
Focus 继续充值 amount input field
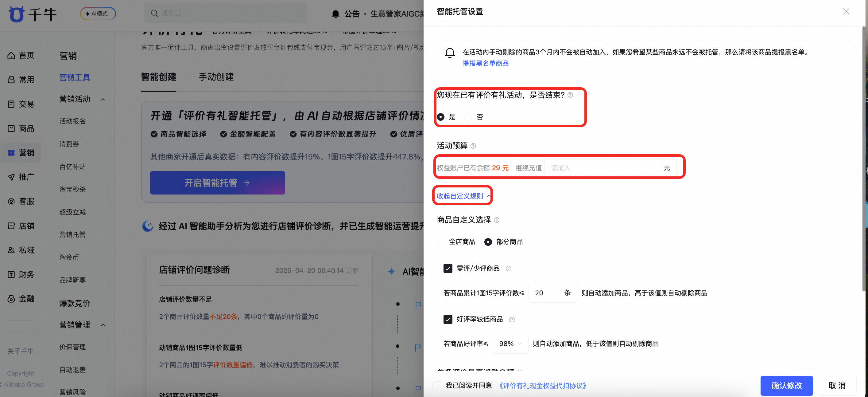click(610, 168)
